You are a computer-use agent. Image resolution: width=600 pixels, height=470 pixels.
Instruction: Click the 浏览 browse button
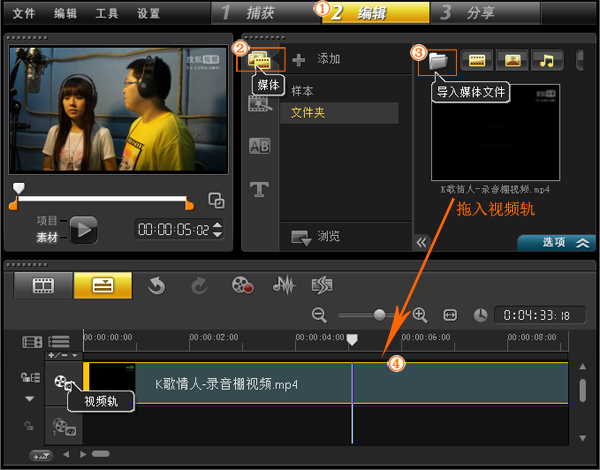(315, 236)
